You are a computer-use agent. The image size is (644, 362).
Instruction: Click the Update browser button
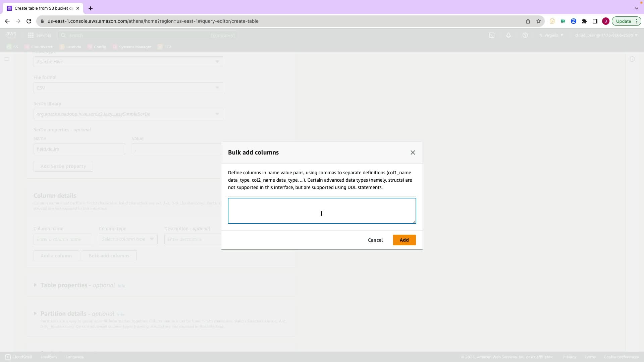click(623, 21)
